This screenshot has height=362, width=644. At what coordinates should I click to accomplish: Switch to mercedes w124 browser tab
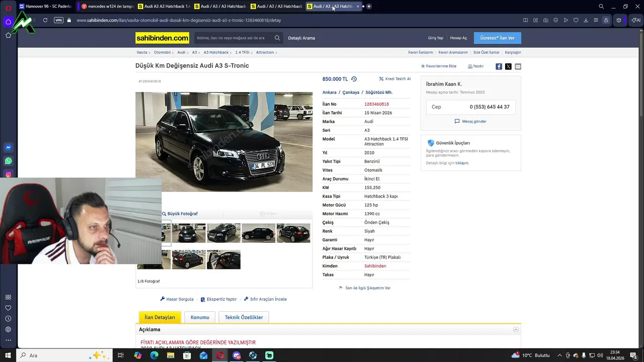tap(107, 7)
